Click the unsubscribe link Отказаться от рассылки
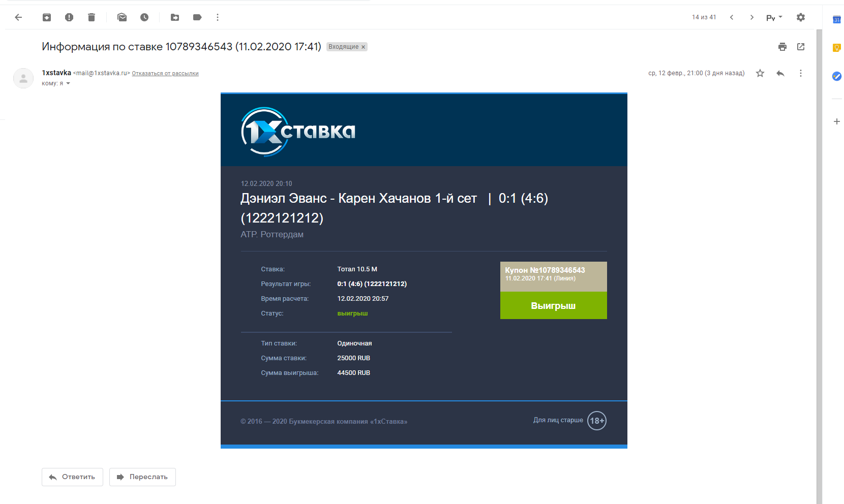 (x=165, y=74)
